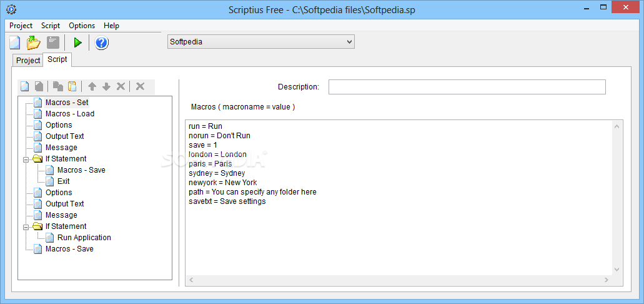Click the line "paris = Paris"
Image resolution: width=644 pixels, height=304 pixels.
(211, 164)
